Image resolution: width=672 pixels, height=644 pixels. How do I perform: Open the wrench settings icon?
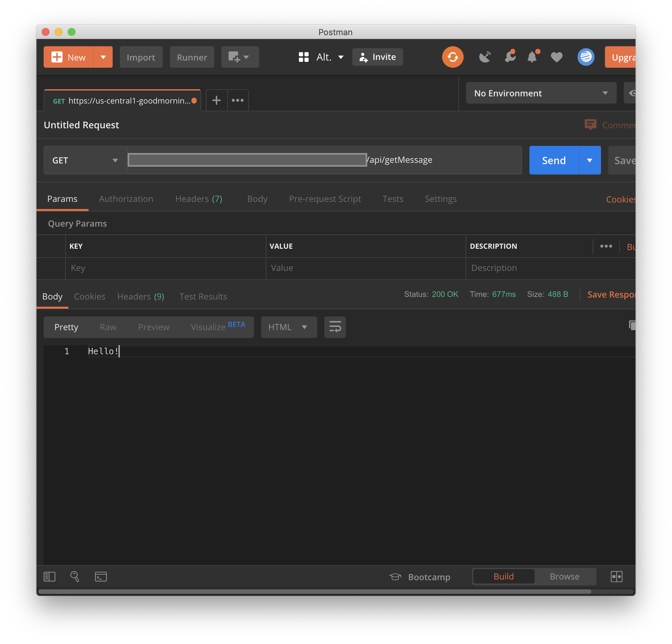pyautogui.click(x=510, y=57)
